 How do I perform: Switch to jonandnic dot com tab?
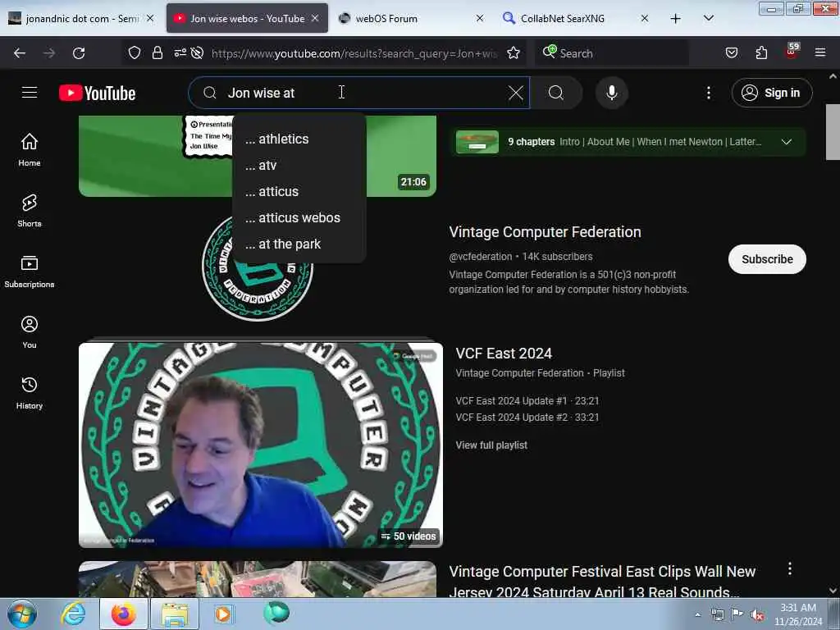(x=83, y=19)
